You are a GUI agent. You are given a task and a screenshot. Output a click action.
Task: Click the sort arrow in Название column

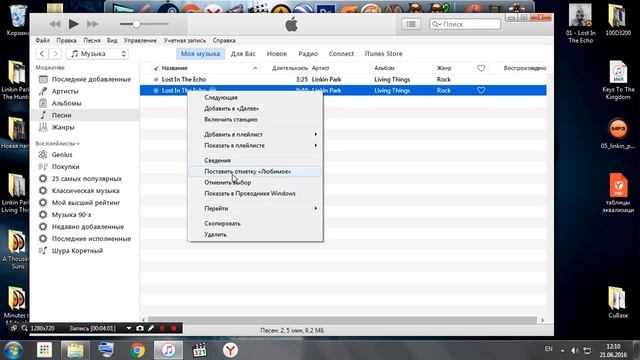click(255, 68)
